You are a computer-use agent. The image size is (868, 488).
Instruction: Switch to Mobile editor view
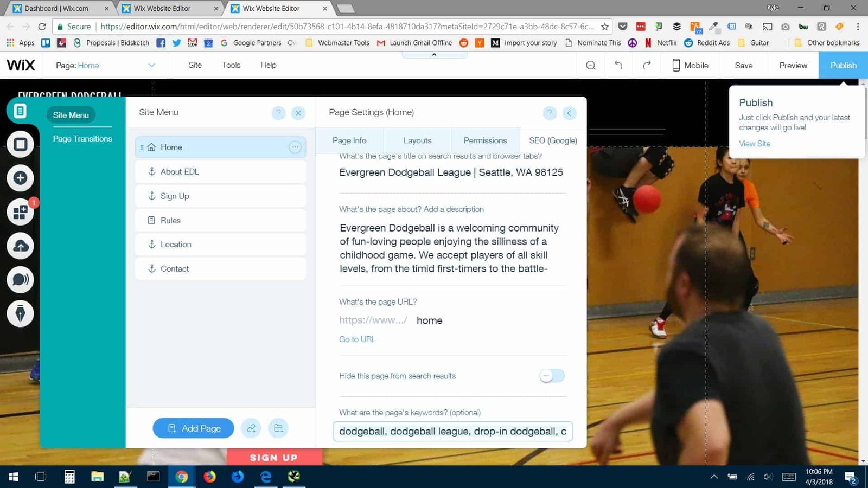click(x=690, y=65)
